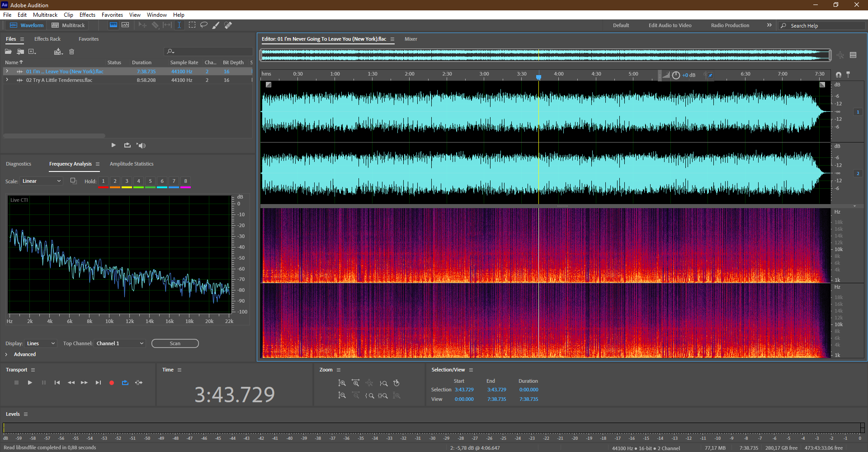Click the HUD pin icon near +0 dB

click(710, 75)
